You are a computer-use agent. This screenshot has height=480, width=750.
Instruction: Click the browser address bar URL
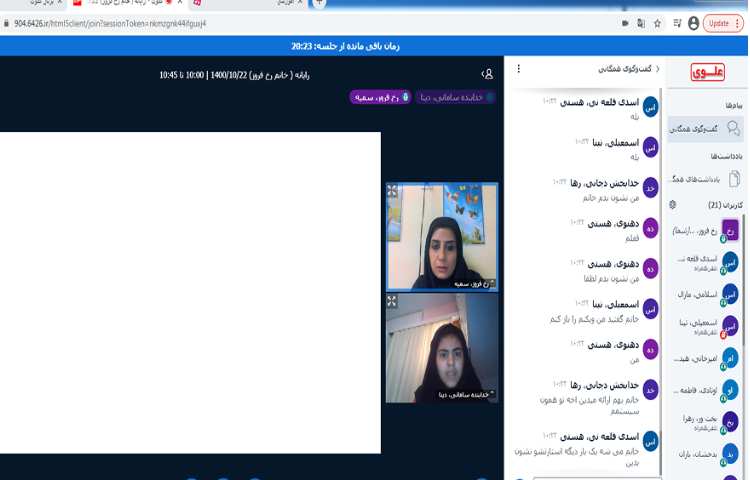[110, 23]
